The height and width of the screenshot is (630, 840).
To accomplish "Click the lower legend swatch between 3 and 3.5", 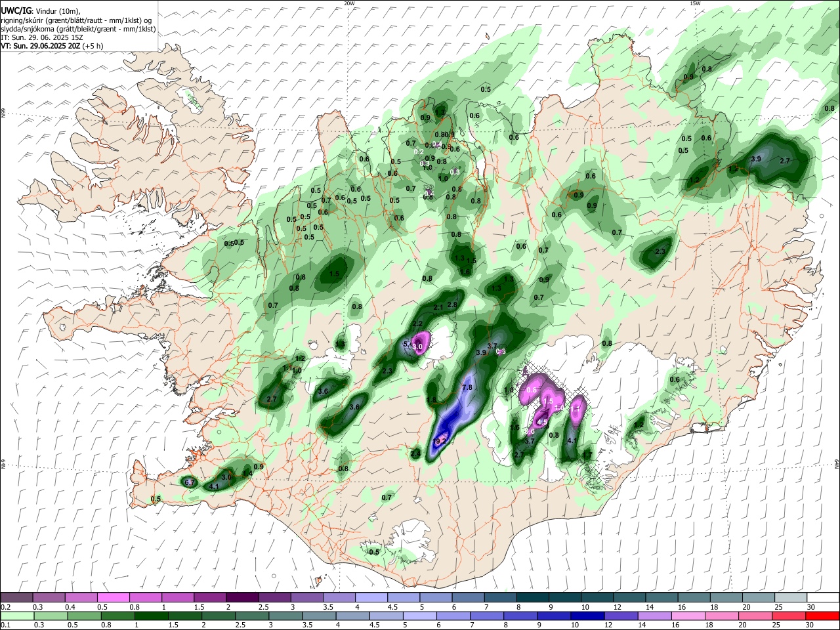I will point(285,616).
